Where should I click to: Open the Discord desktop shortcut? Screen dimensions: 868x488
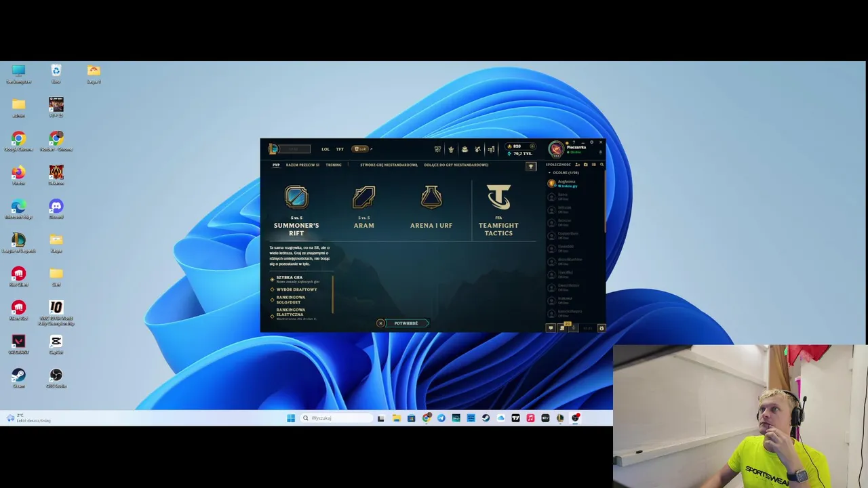(x=56, y=209)
